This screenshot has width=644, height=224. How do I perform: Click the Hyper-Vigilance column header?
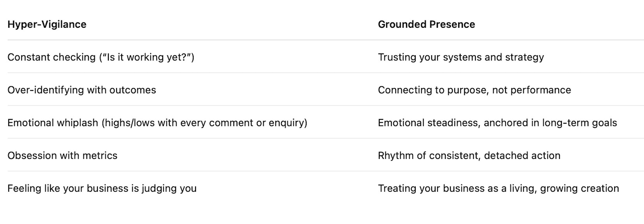[47, 24]
